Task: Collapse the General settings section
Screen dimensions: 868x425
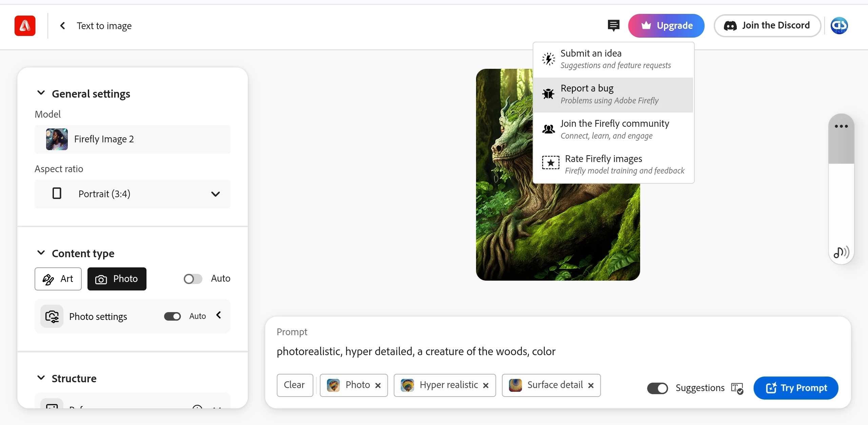Action: click(x=41, y=93)
